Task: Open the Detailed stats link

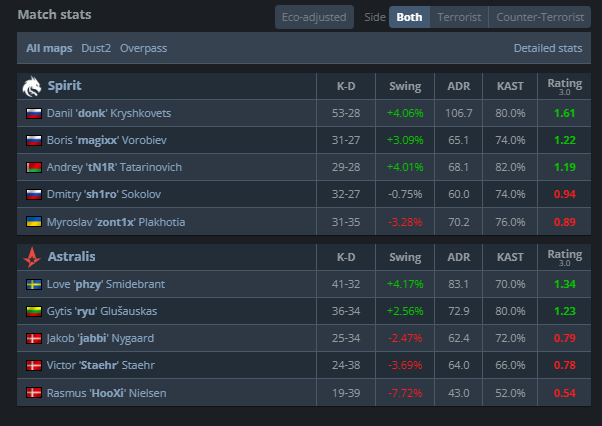Action: [548, 48]
